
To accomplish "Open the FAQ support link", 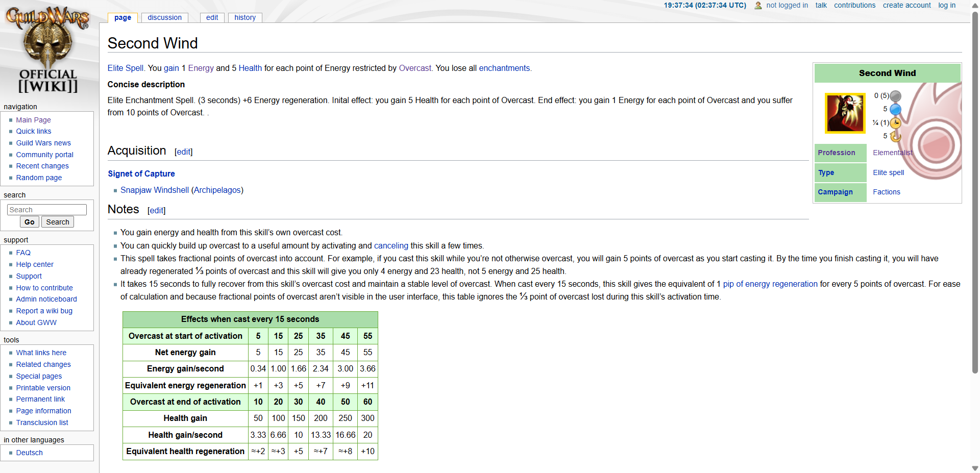I will pyautogui.click(x=23, y=253).
